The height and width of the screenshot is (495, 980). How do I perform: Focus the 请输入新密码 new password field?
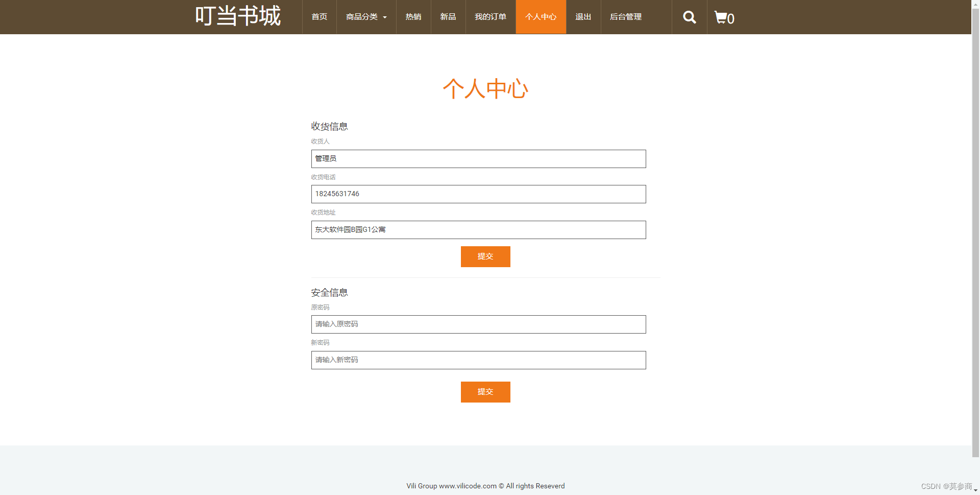(x=478, y=360)
